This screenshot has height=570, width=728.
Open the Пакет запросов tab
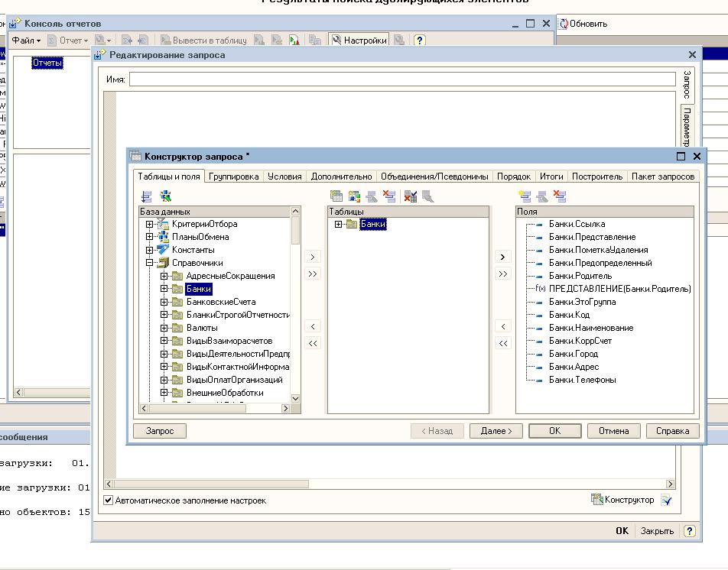click(x=662, y=177)
